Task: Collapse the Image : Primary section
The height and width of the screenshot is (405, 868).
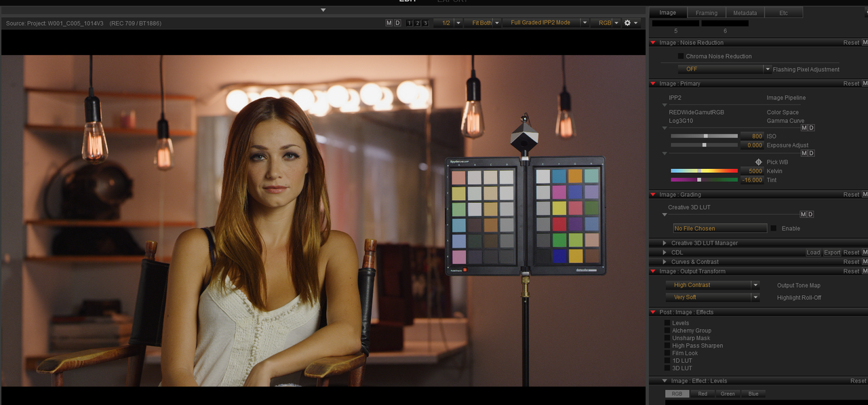Action: tap(653, 83)
